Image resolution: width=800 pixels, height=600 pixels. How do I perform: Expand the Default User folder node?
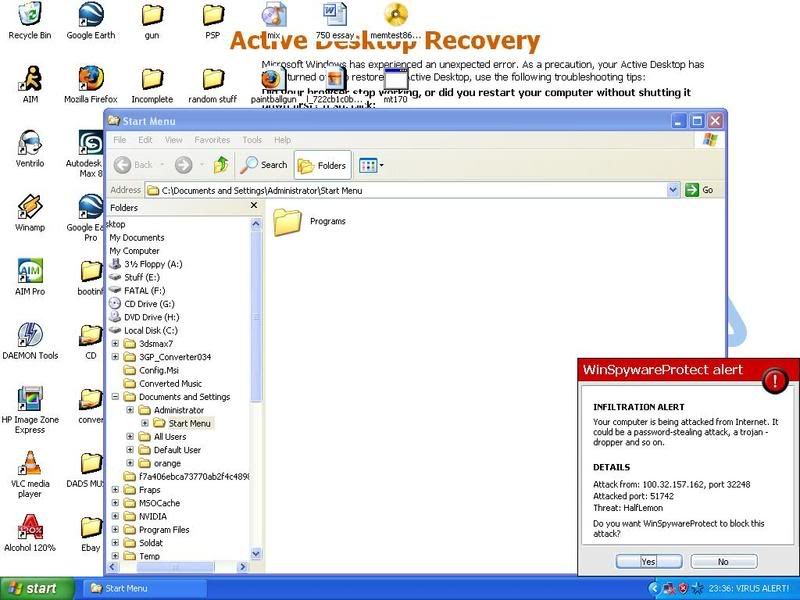[130, 449]
